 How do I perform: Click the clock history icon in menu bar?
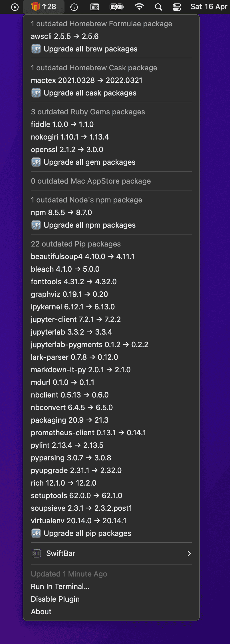pos(74,7)
